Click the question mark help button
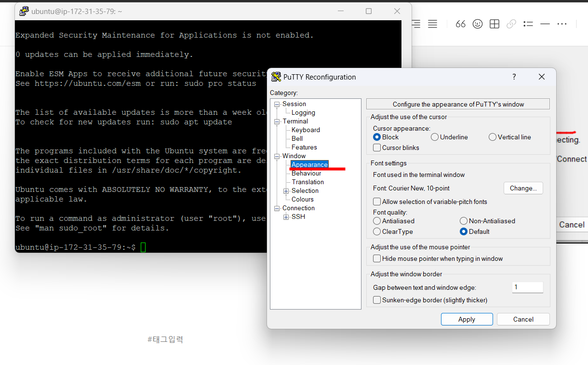The image size is (588, 365). point(514,77)
